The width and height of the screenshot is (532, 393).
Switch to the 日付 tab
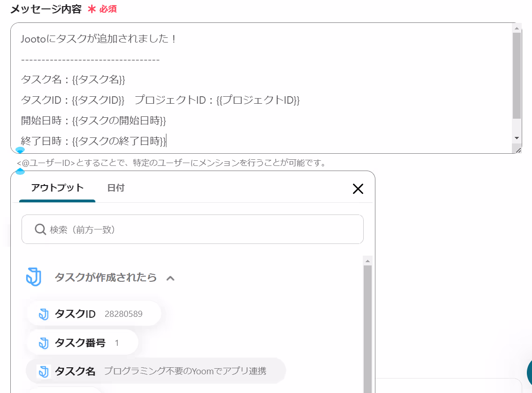click(116, 188)
